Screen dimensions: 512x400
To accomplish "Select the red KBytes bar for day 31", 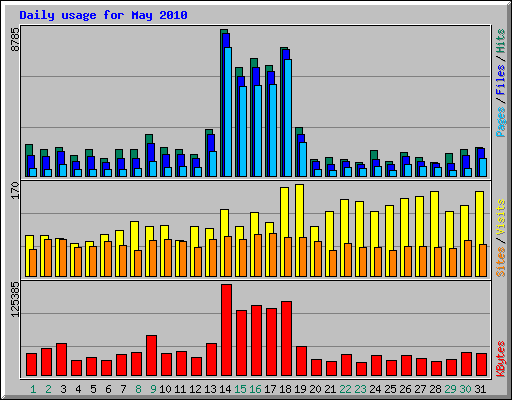I will (x=482, y=365).
